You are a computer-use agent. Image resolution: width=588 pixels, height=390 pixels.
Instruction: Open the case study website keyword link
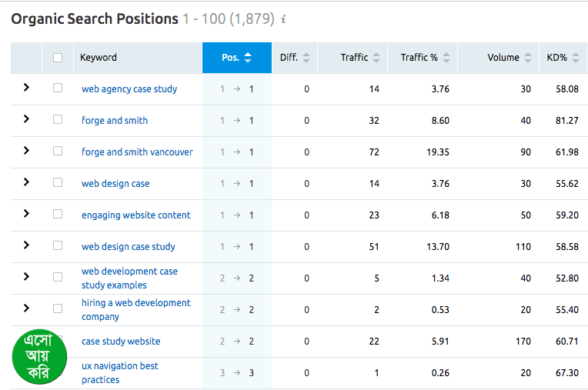pyautogui.click(x=121, y=342)
